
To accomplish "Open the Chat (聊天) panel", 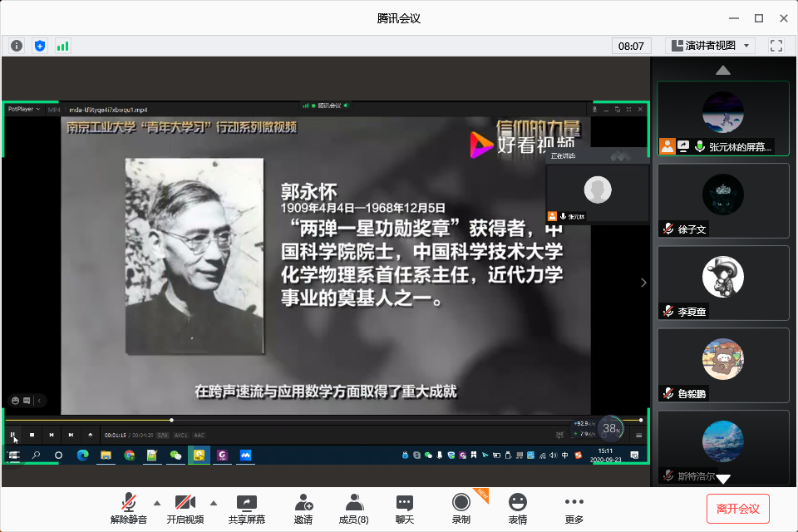I will 405,508.
